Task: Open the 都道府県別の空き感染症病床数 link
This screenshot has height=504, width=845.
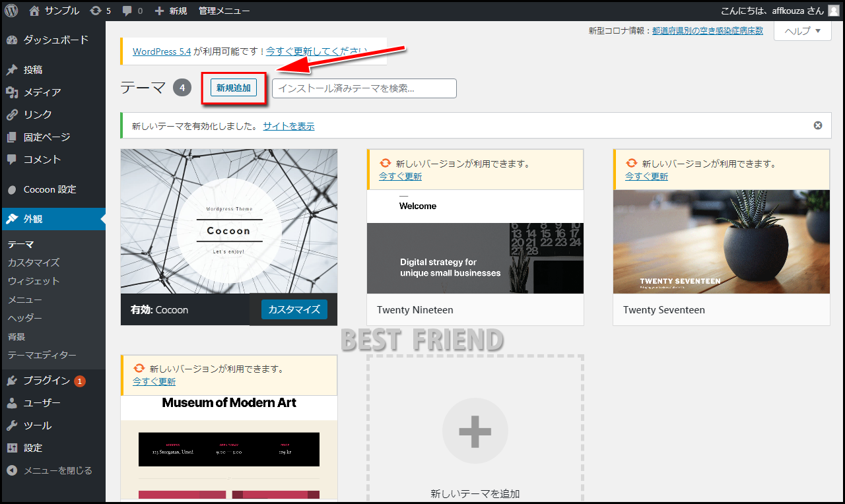Action: tap(708, 30)
